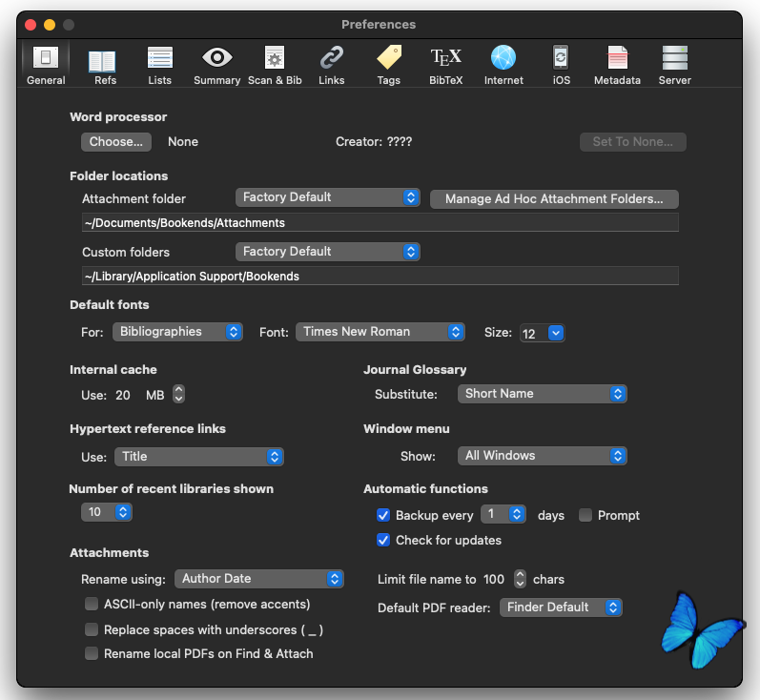Adjust the Internal cache MB stepper
The image size is (760, 700).
pyautogui.click(x=178, y=394)
